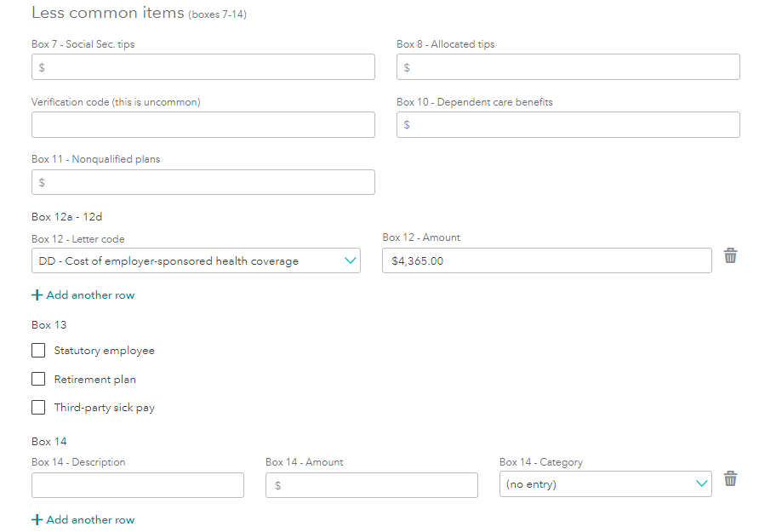The width and height of the screenshot is (759, 532).
Task: Add another row to Box 14
Action: click(90, 520)
